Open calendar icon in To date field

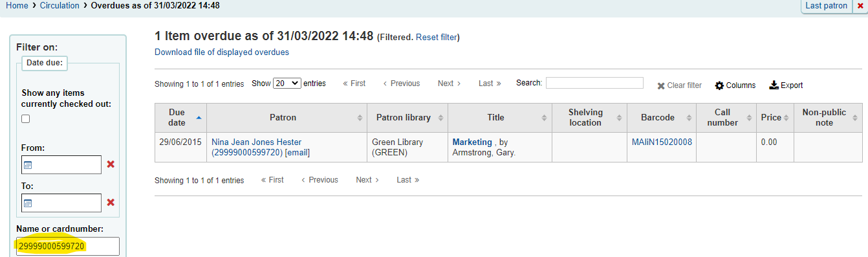pos(28,203)
